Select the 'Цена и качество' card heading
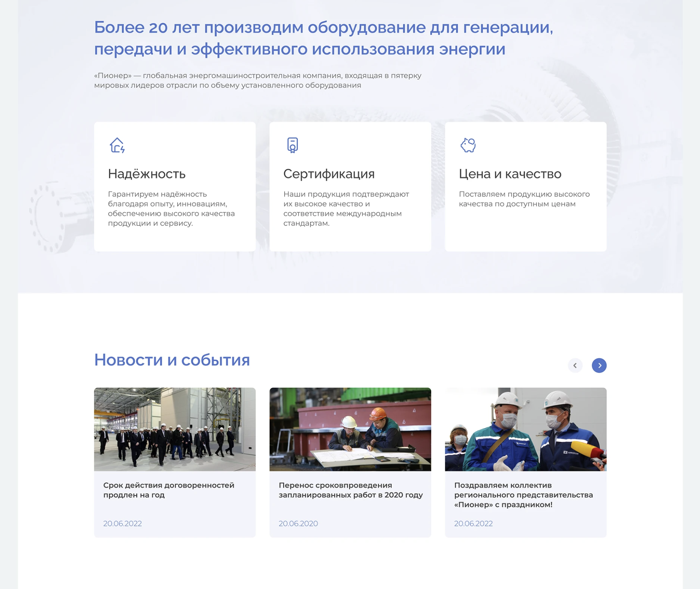This screenshot has width=700, height=589. tap(510, 174)
